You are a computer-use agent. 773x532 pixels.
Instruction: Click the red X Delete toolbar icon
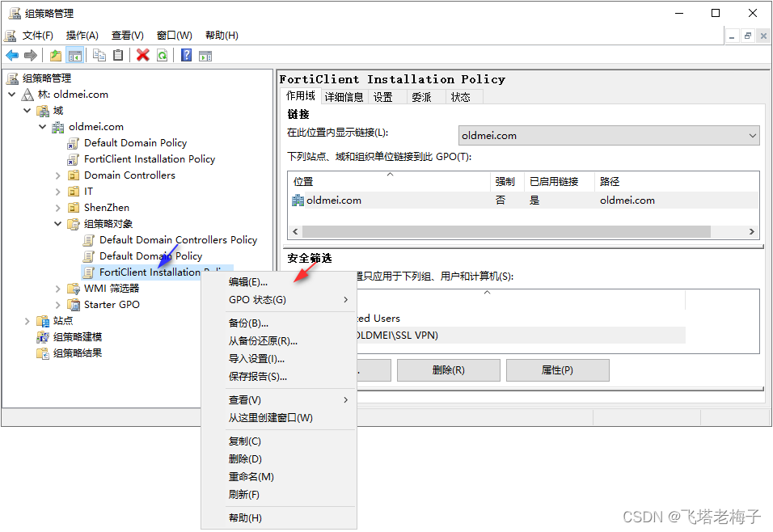pyautogui.click(x=143, y=55)
